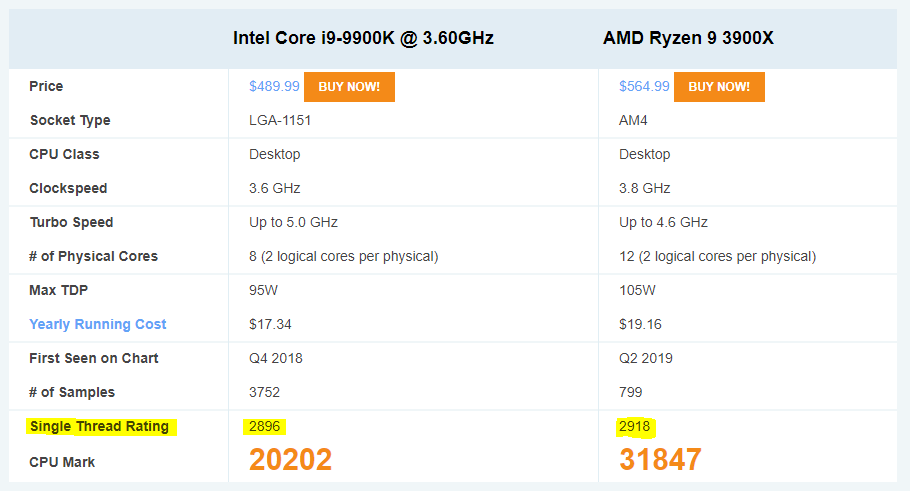Screen dimensions: 910x491
Task: Click the $17.34 running cost value
Action: click(x=270, y=324)
